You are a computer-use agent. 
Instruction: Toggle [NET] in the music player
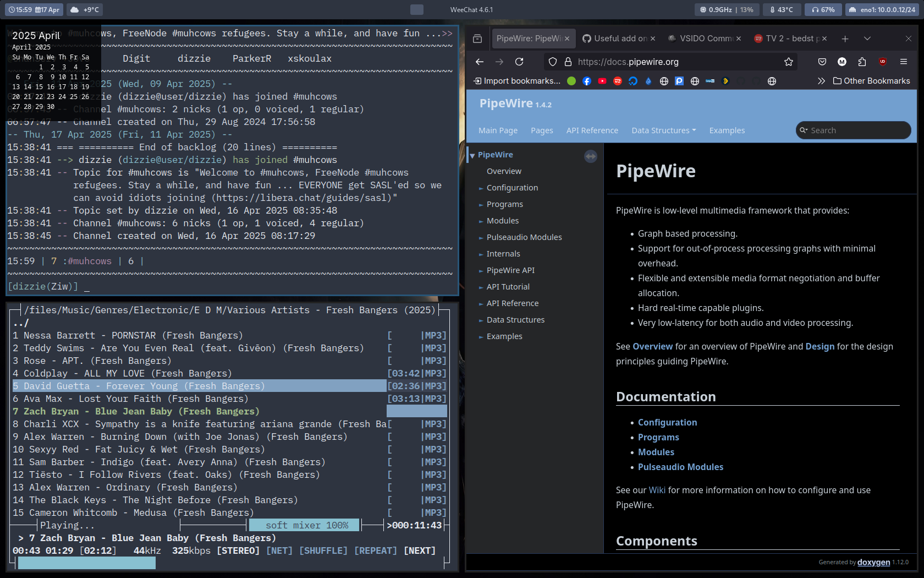point(279,550)
